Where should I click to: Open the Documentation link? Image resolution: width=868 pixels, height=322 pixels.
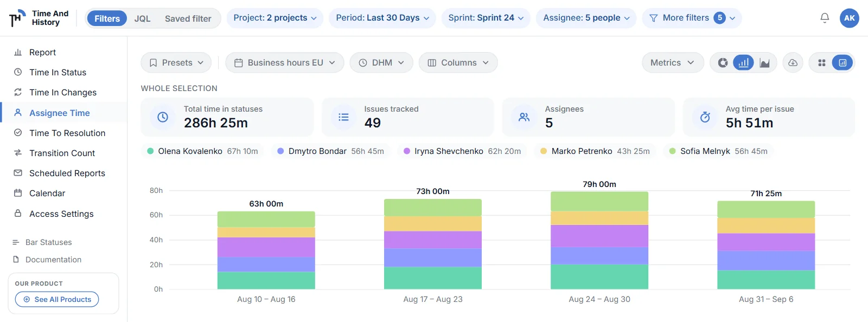(53, 260)
